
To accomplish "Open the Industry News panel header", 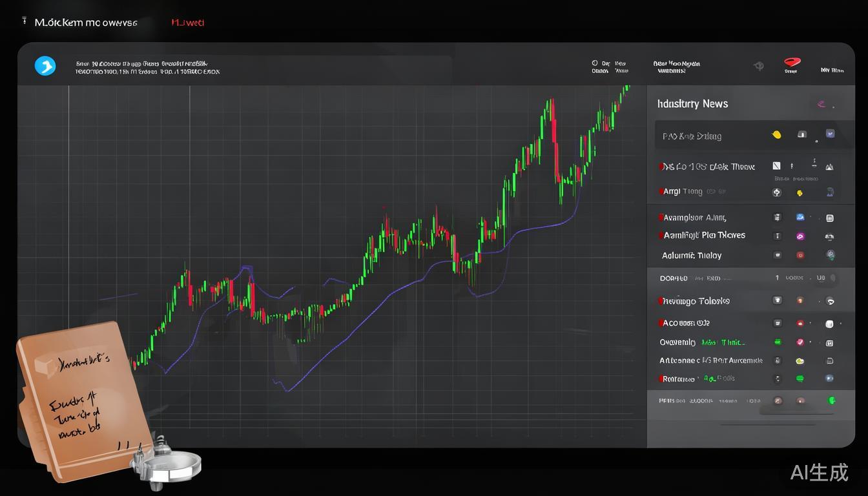I will 692,104.
